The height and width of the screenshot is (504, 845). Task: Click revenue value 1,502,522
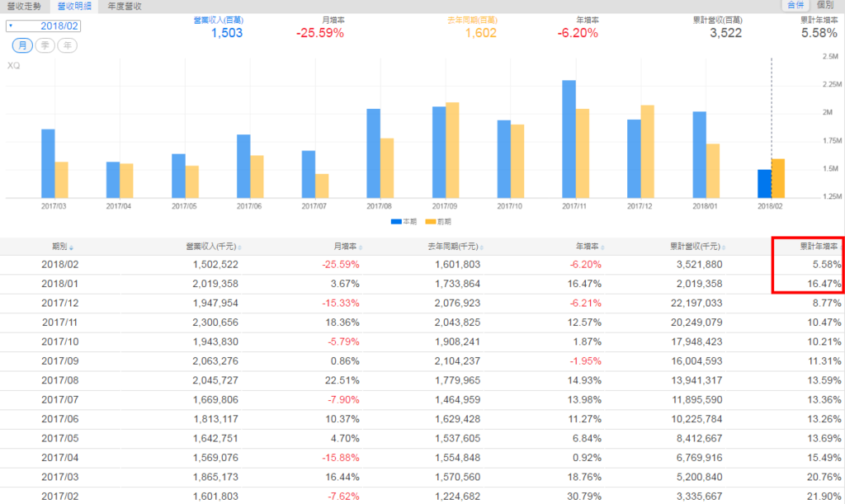215,265
